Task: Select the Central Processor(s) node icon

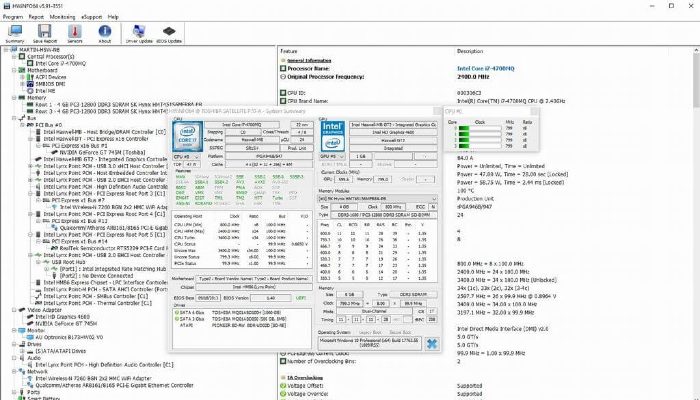Action: 21,57
